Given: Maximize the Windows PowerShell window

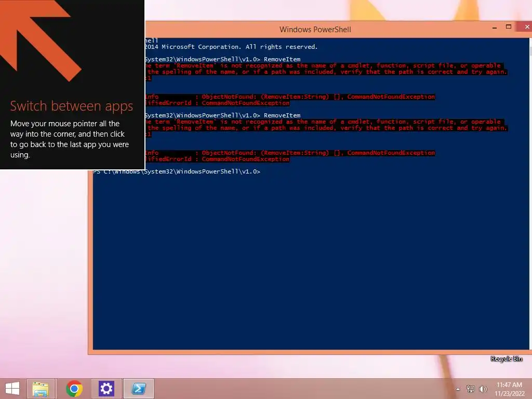Looking at the screenshot, I should point(508,27).
